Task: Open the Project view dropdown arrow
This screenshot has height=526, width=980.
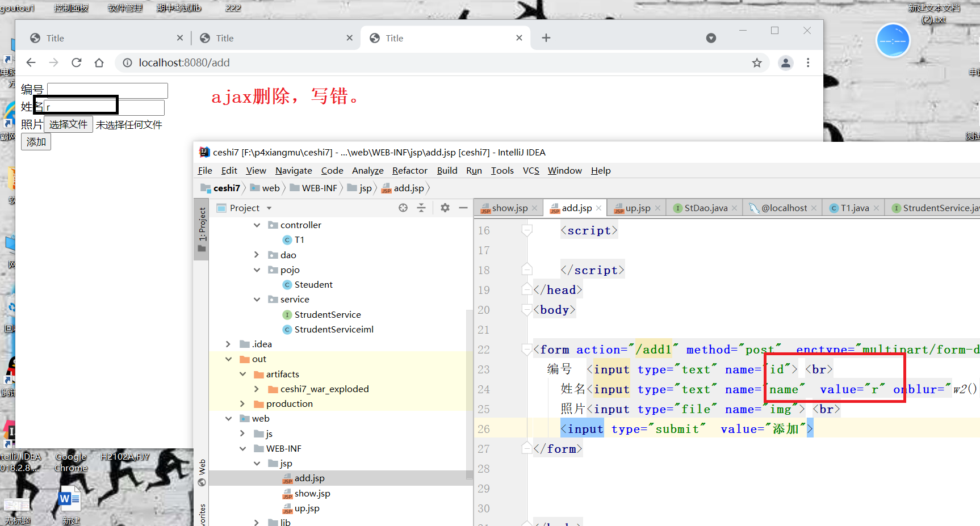Action: click(269, 208)
